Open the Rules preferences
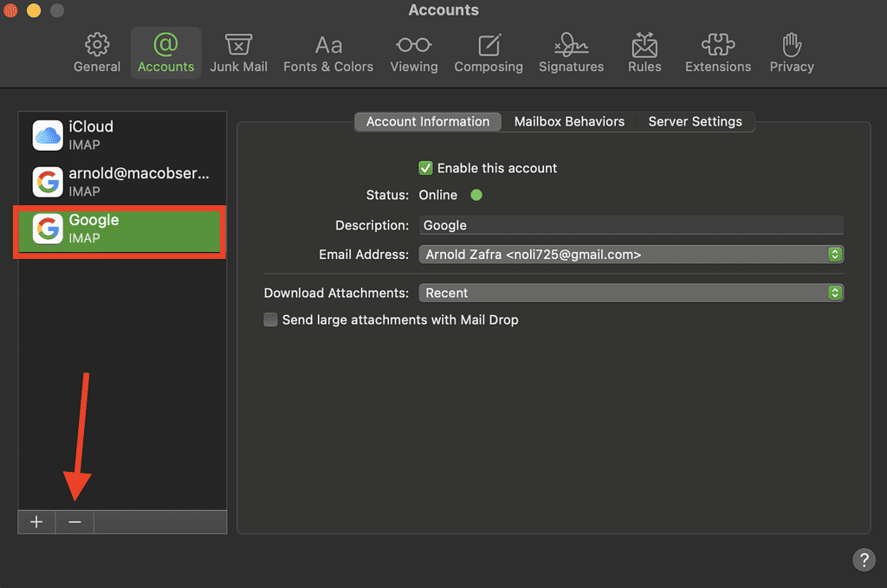This screenshot has height=588, width=887. (644, 53)
